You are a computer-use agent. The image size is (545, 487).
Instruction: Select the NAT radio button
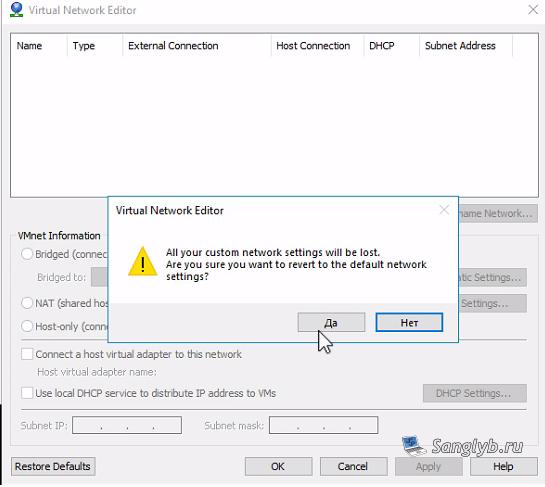27,303
